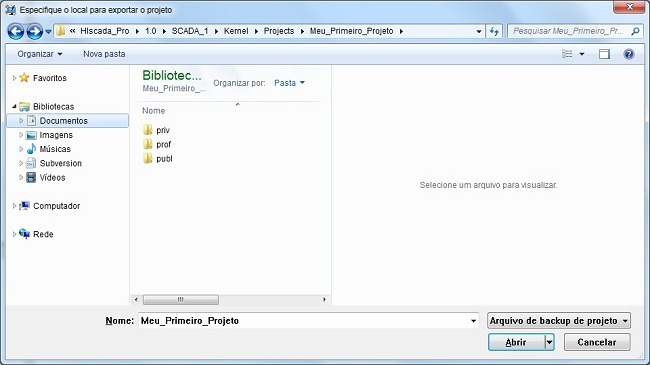Expand the arrow after Projects breadcrumb
650x365 pixels.
pyautogui.click(x=302, y=31)
